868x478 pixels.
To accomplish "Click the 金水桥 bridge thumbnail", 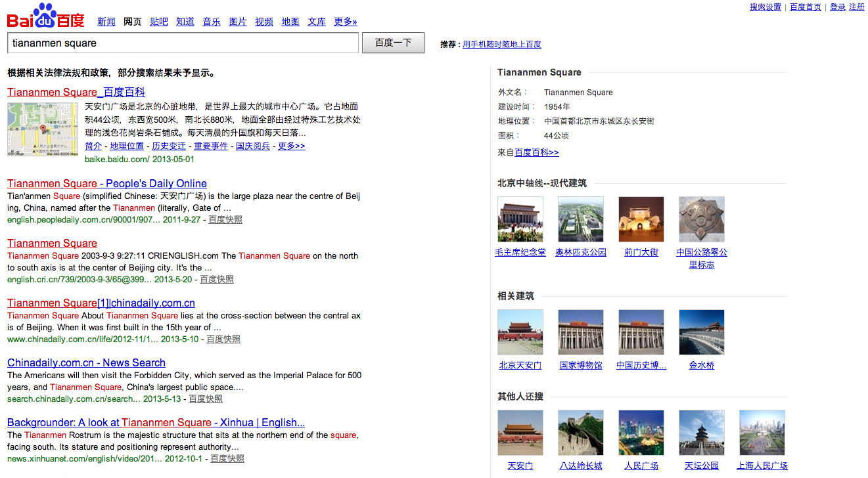I will point(702,332).
